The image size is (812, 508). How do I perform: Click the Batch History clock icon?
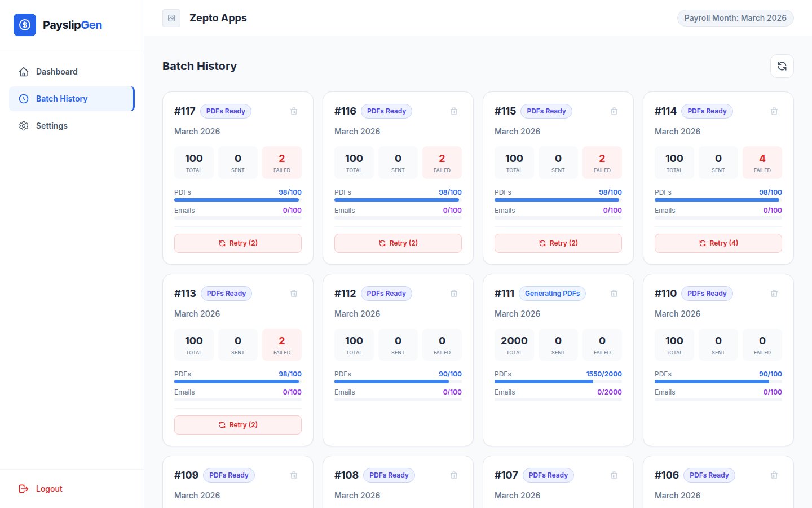24,99
